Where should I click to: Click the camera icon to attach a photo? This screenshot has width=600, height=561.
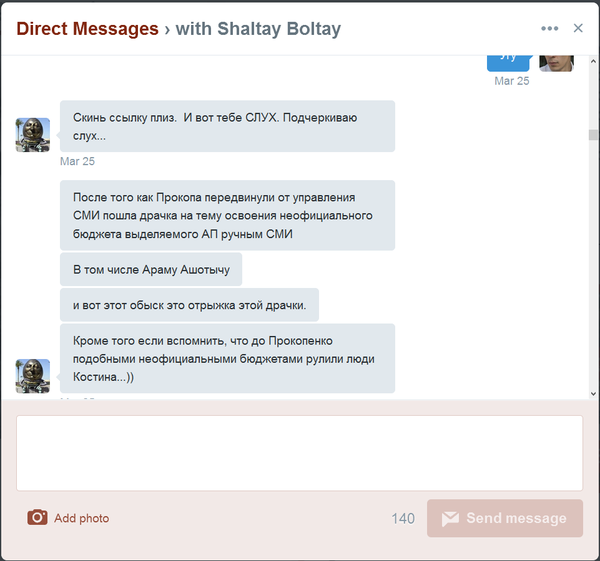point(37,518)
